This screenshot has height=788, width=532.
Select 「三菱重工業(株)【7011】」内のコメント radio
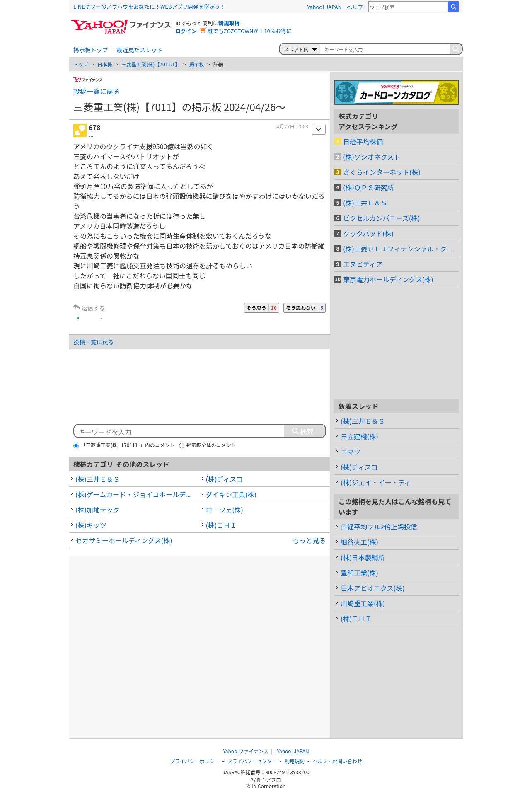[76, 446]
